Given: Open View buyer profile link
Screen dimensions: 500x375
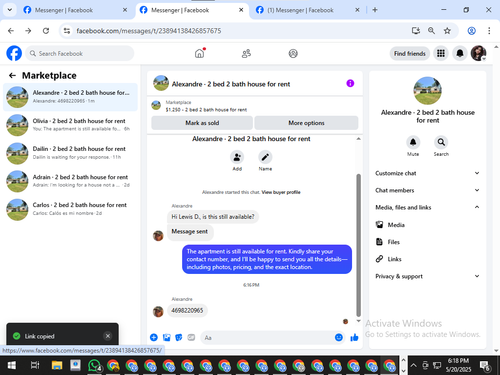Looking at the screenshot, I should point(281,192).
